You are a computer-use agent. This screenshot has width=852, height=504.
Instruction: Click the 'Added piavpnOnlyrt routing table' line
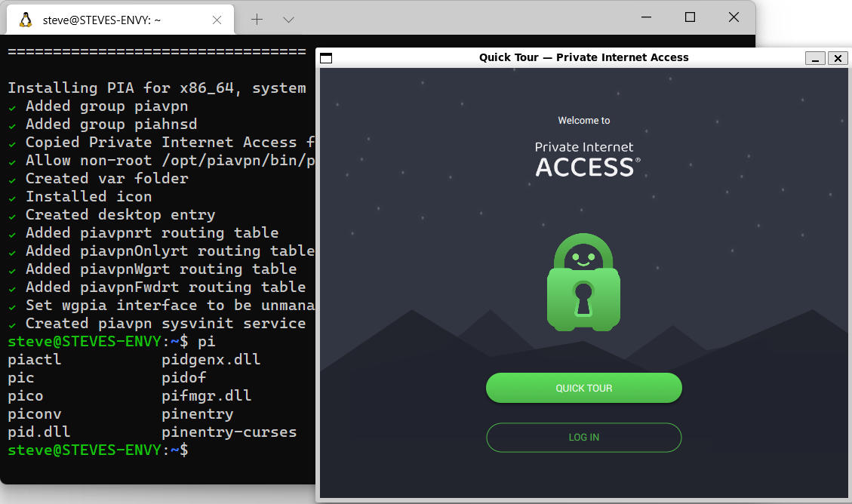161,251
